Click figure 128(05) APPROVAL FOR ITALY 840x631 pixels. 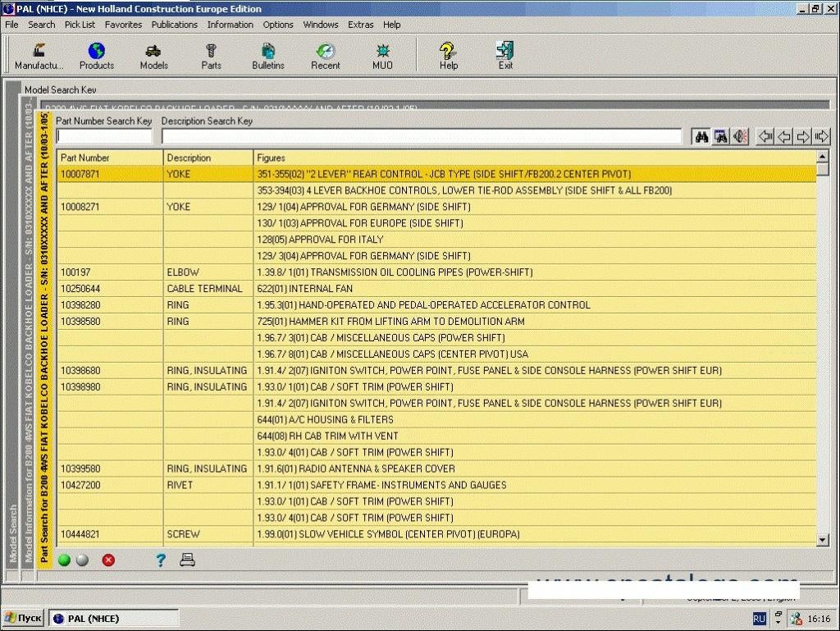point(321,240)
